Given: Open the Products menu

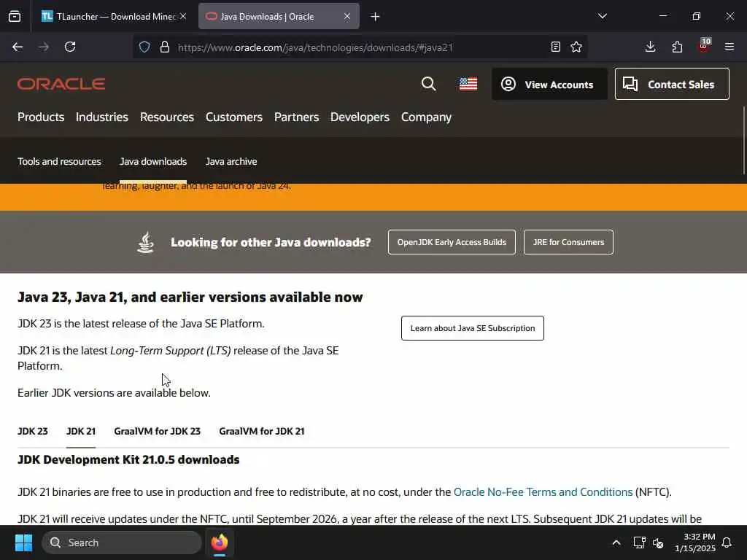Looking at the screenshot, I should [41, 117].
